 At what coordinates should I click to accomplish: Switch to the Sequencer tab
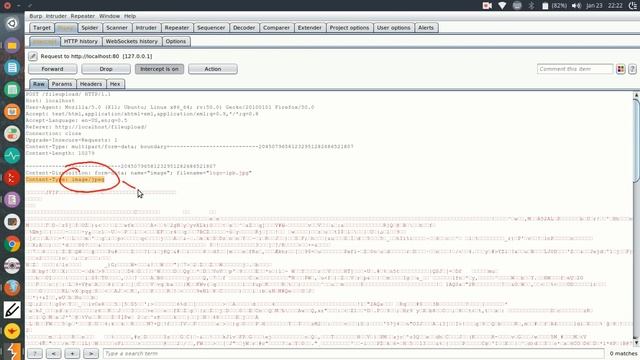click(x=211, y=28)
